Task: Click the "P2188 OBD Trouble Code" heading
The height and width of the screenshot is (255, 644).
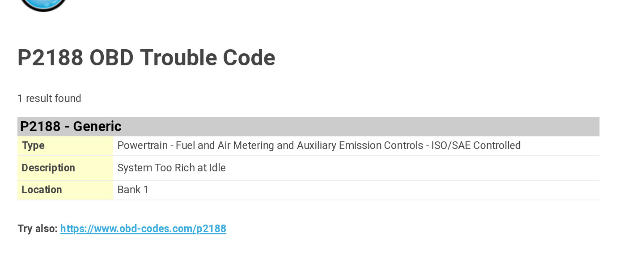Action: click(x=146, y=58)
